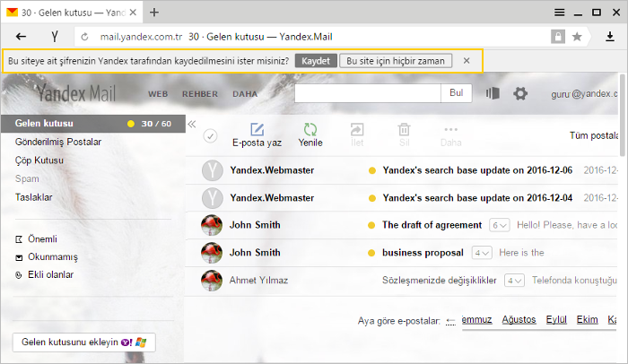This screenshot has height=364, width=628.
Task: Open the guru@yandex account menu
Action: click(584, 94)
